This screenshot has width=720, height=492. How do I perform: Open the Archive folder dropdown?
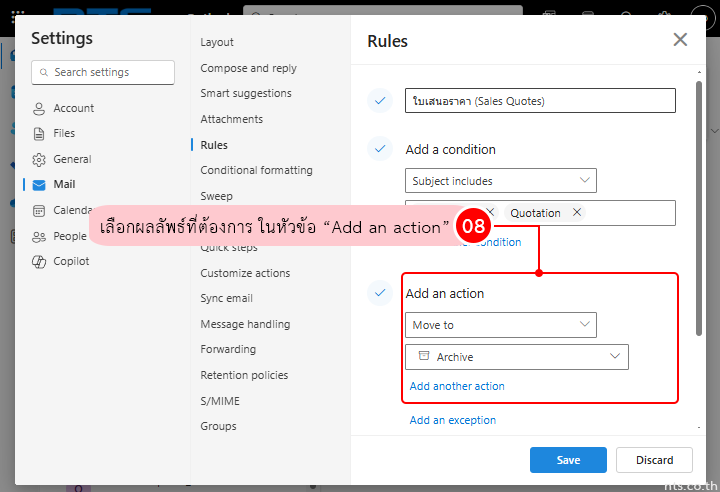[517, 357]
